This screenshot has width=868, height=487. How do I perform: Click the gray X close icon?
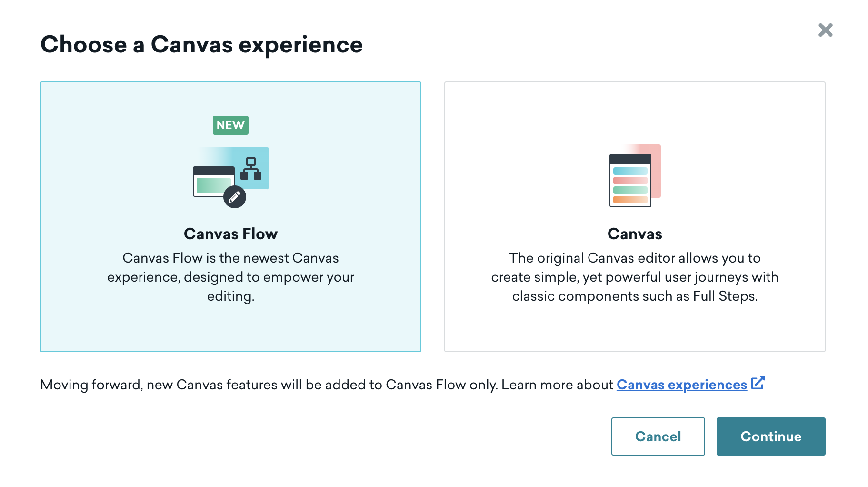pos(825,30)
